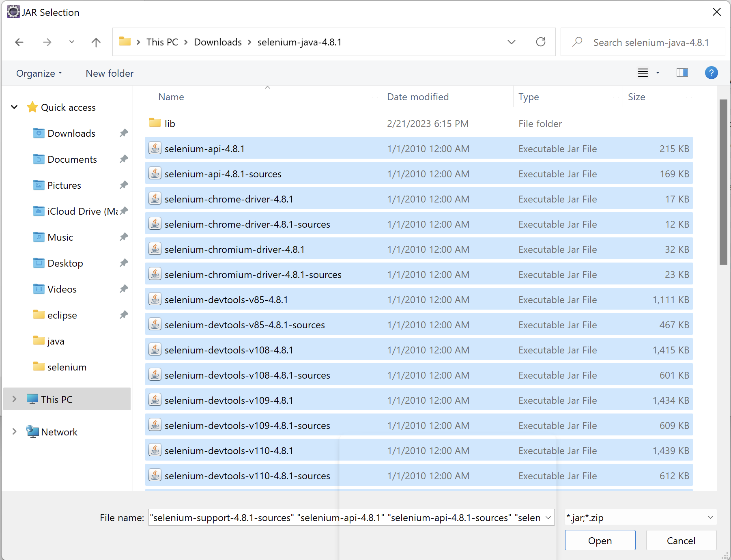The width and height of the screenshot is (731, 560).
Task: Open the eclipse pinned folder
Action: tap(62, 315)
